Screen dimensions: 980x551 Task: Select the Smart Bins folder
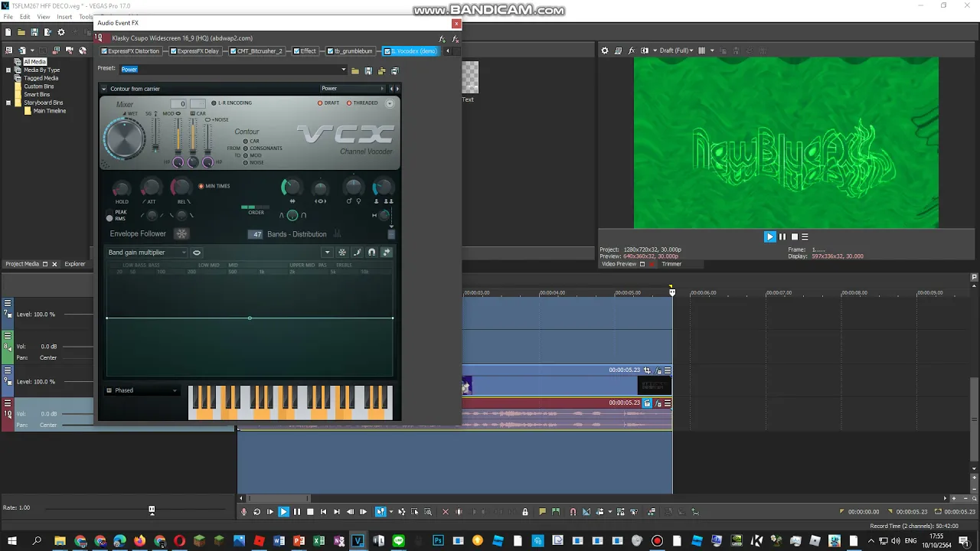37,94
